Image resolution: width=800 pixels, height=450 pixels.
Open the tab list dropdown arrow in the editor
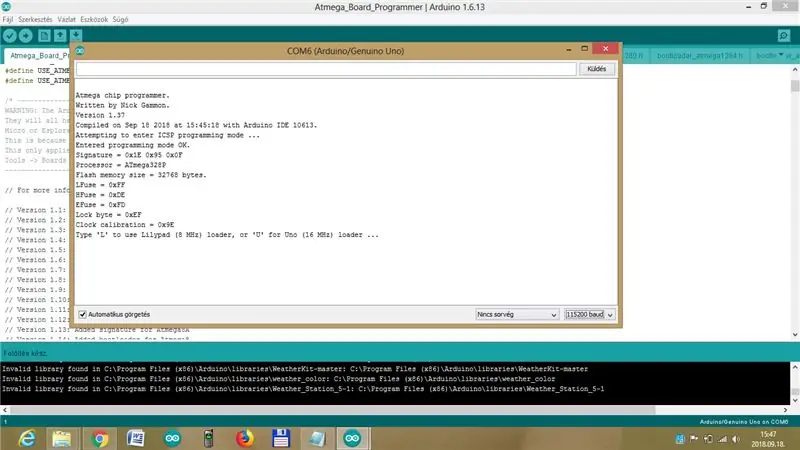781,55
